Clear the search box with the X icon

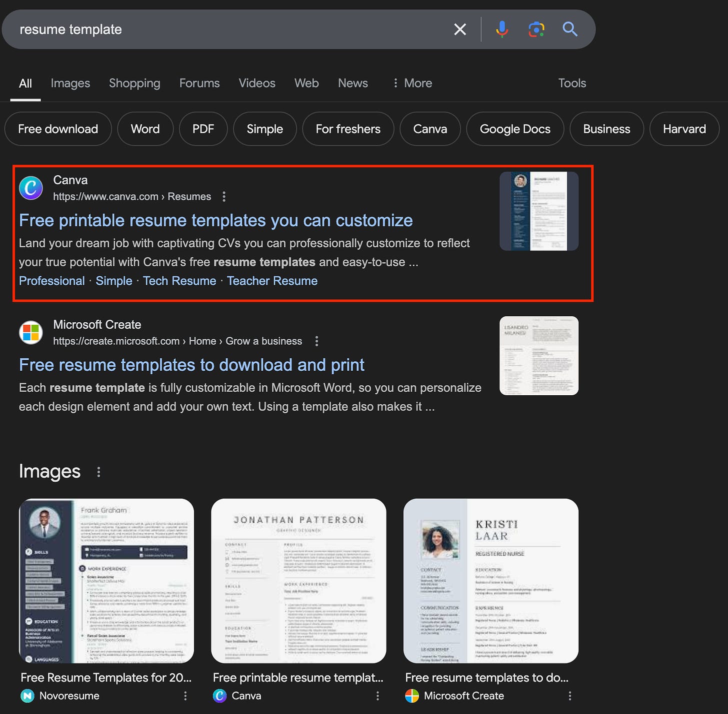tap(460, 29)
